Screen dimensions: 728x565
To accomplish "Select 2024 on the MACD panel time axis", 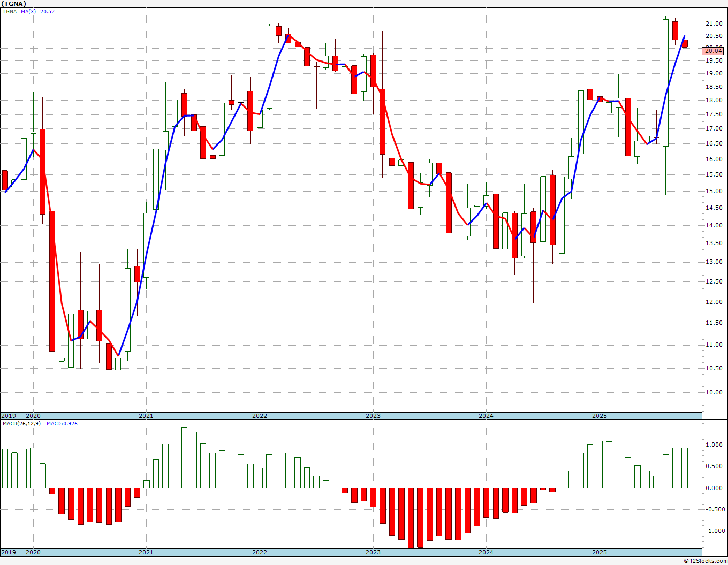I will pyautogui.click(x=486, y=553).
